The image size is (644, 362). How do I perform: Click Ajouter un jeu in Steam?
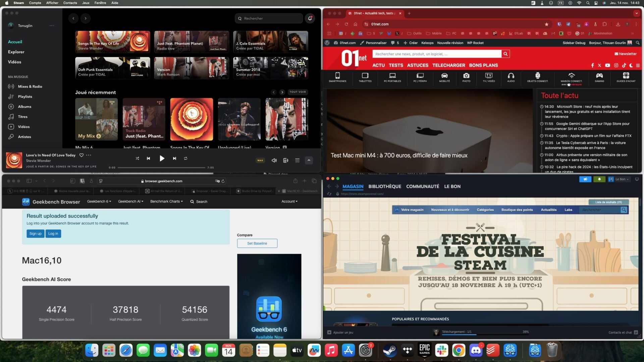340,333
